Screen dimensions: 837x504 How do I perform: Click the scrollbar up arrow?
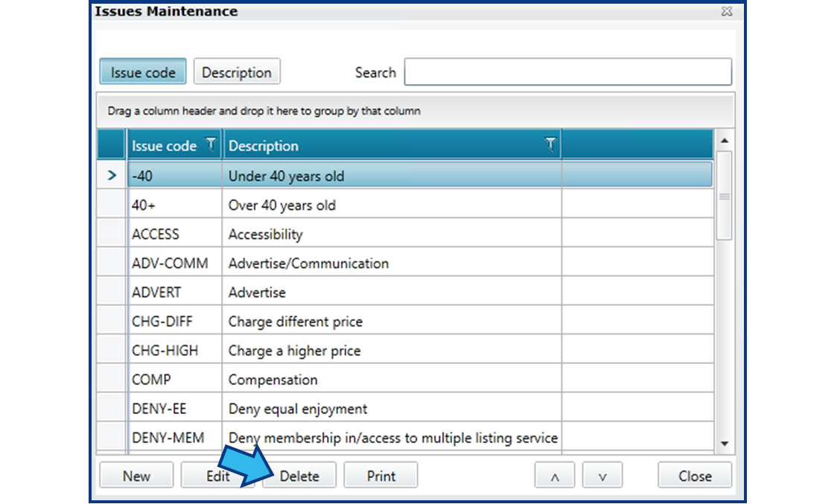(x=725, y=141)
